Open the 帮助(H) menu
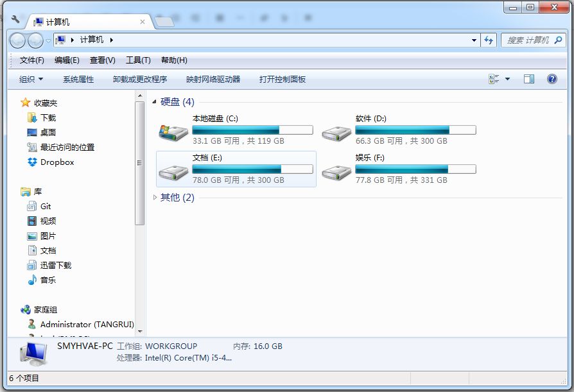Image resolution: width=574 pixels, height=392 pixels. point(174,60)
